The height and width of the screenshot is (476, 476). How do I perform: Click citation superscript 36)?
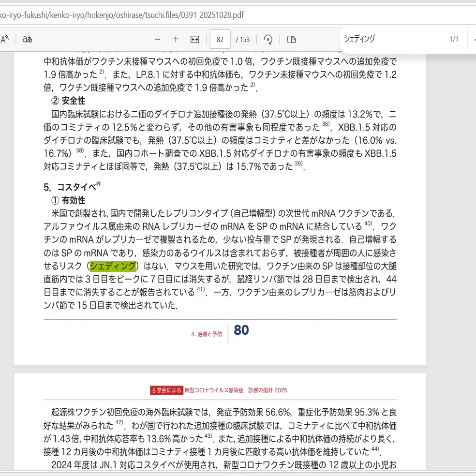click(x=326, y=123)
